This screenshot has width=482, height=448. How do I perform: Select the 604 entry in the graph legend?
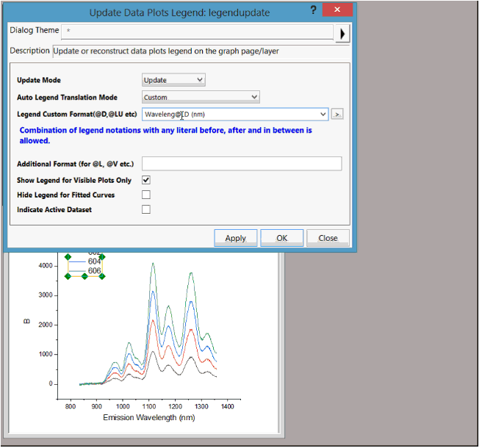(x=94, y=261)
